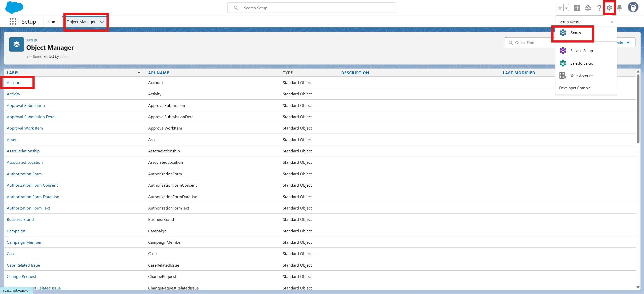Open the user profile avatar
Screen dimensions: 644x294
633,7
